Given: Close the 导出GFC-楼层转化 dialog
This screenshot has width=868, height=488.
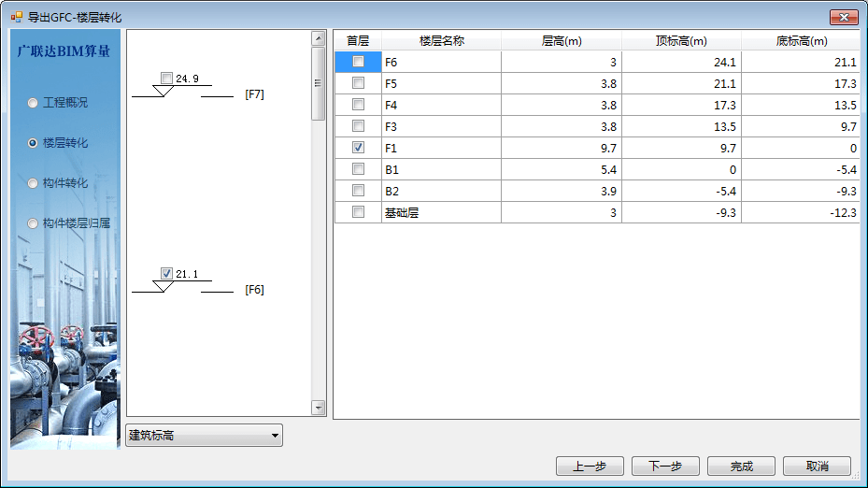Looking at the screenshot, I should 844,17.
